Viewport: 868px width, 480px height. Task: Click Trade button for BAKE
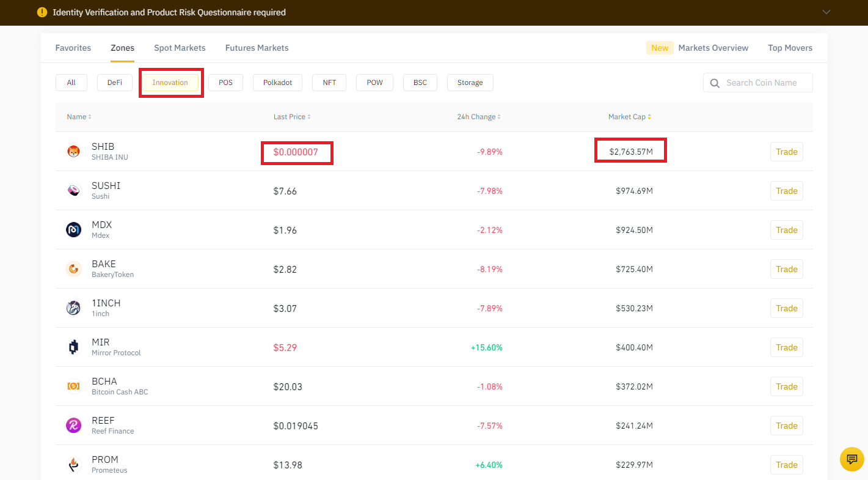(x=787, y=269)
